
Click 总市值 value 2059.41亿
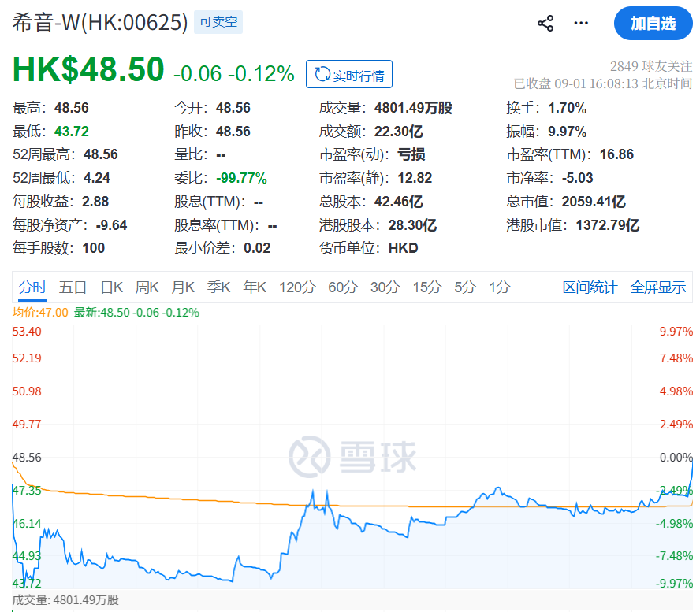(x=594, y=202)
